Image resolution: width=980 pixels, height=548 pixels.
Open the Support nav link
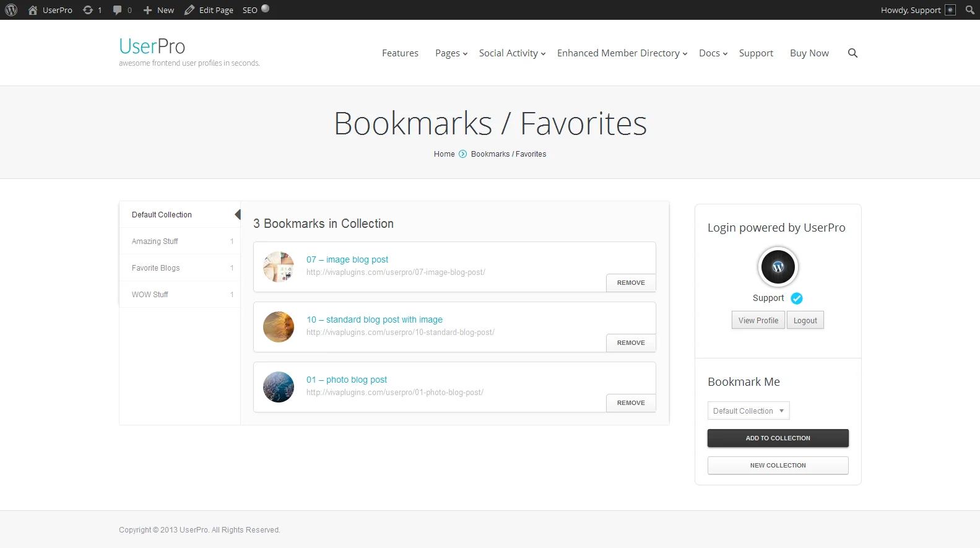pos(756,53)
